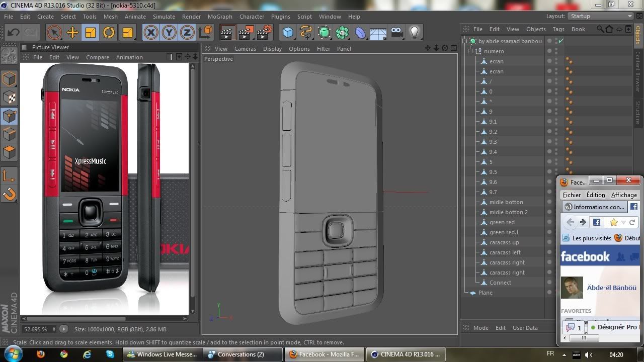Open the Character menu

(252, 17)
